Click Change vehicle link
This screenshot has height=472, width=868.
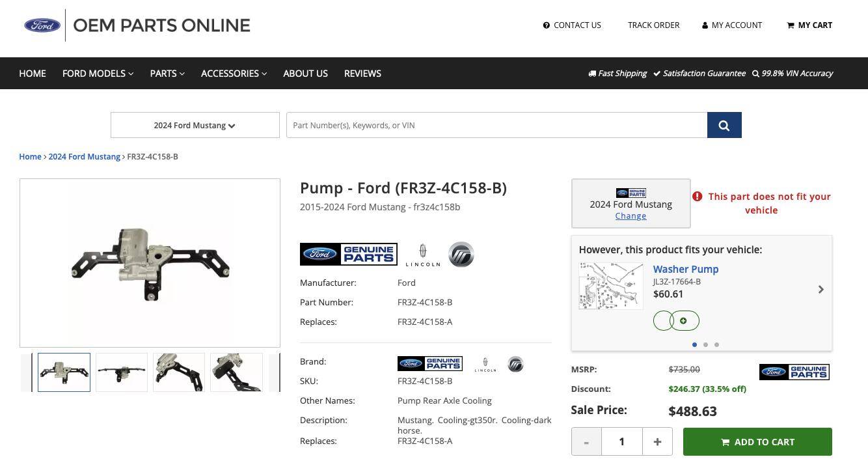pos(631,216)
